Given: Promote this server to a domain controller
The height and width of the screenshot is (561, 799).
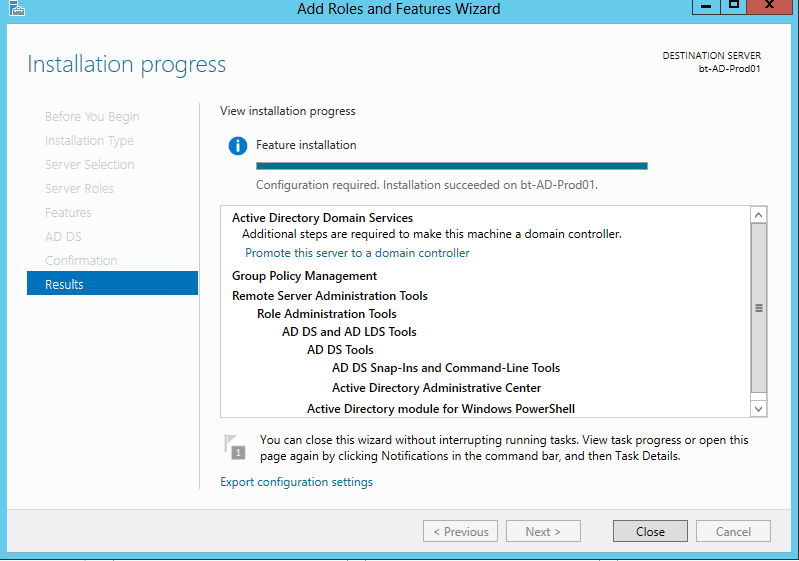Looking at the screenshot, I should coord(357,253).
